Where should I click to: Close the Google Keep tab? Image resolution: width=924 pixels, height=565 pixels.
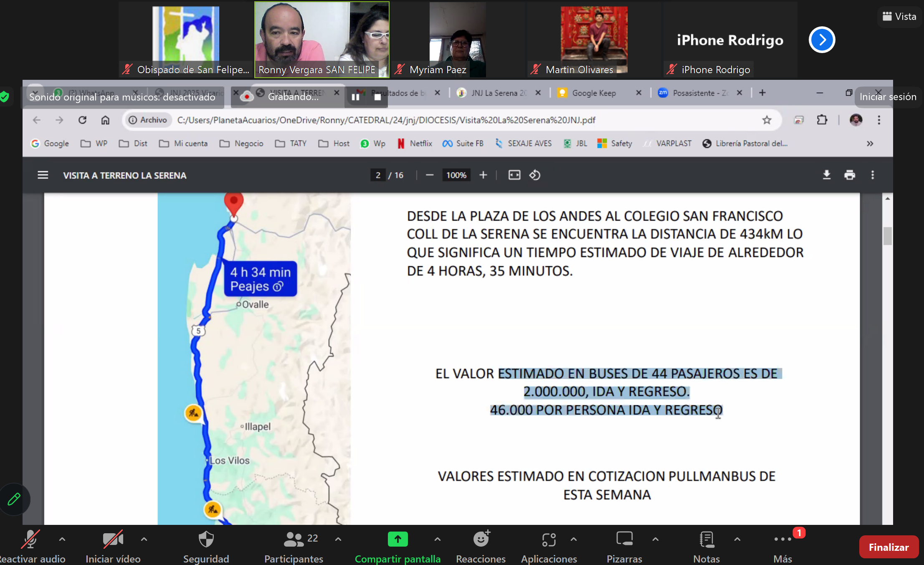[638, 93]
